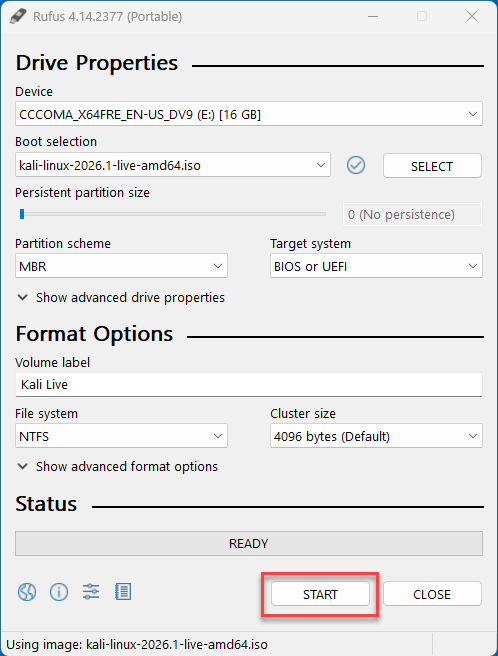
Task: Click the START button
Action: [x=320, y=594]
